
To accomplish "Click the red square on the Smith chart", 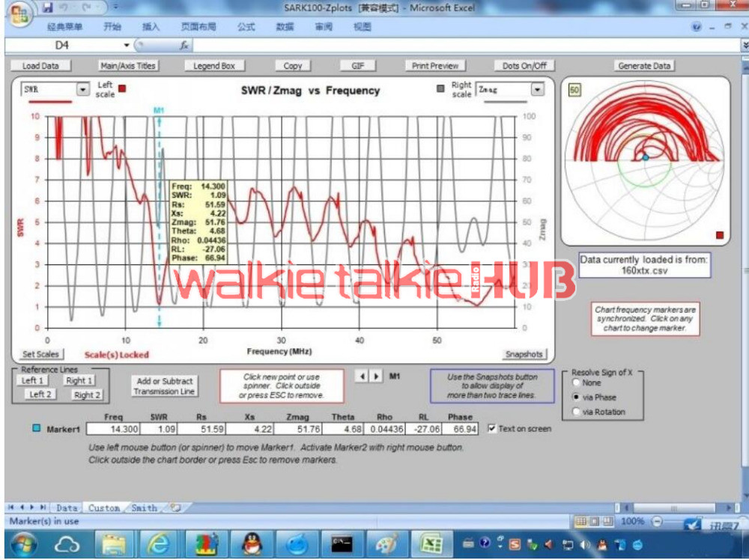I will (x=720, y=235).
